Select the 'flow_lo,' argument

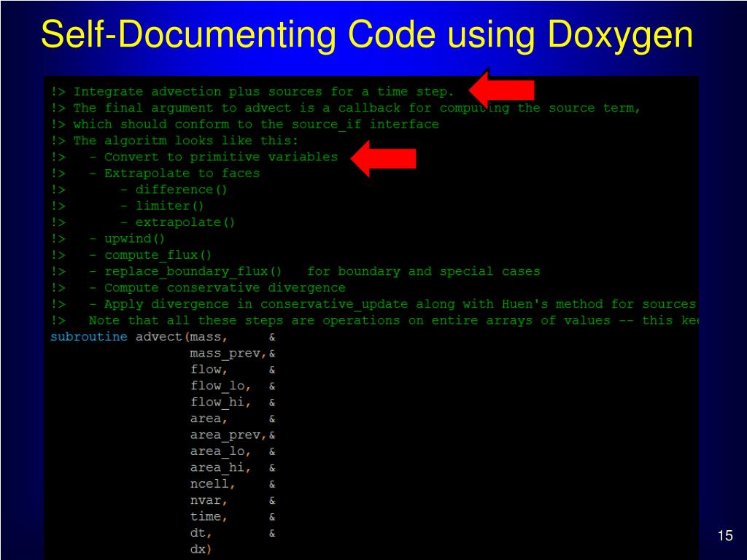tap(220, 386)
